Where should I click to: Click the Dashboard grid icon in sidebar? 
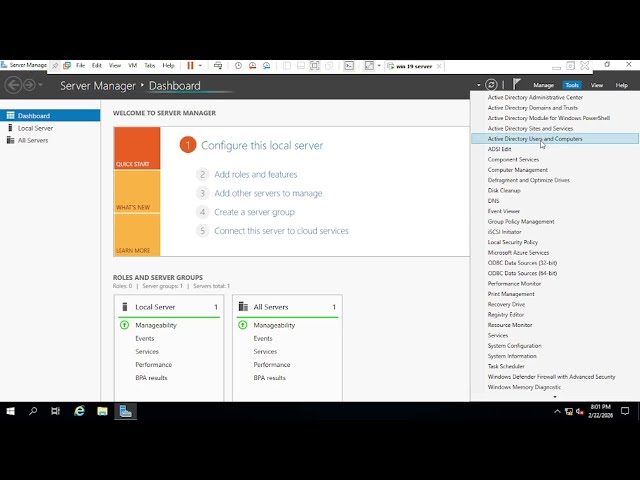point(11,116)
